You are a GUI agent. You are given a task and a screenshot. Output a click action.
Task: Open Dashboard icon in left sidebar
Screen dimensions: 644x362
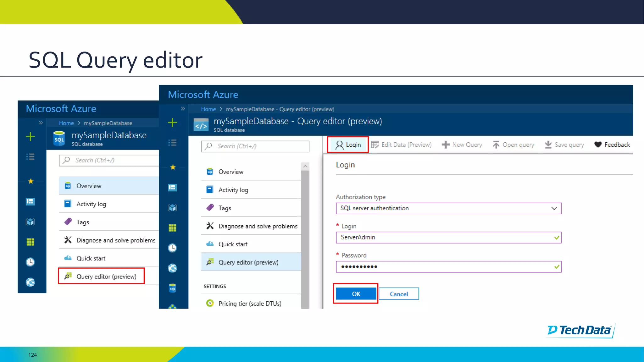(x=30, y=201)
